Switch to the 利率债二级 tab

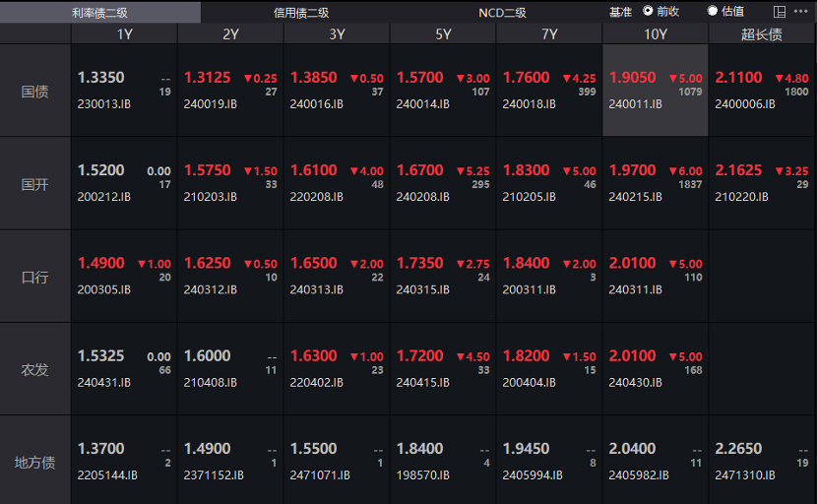coord(99,12)
